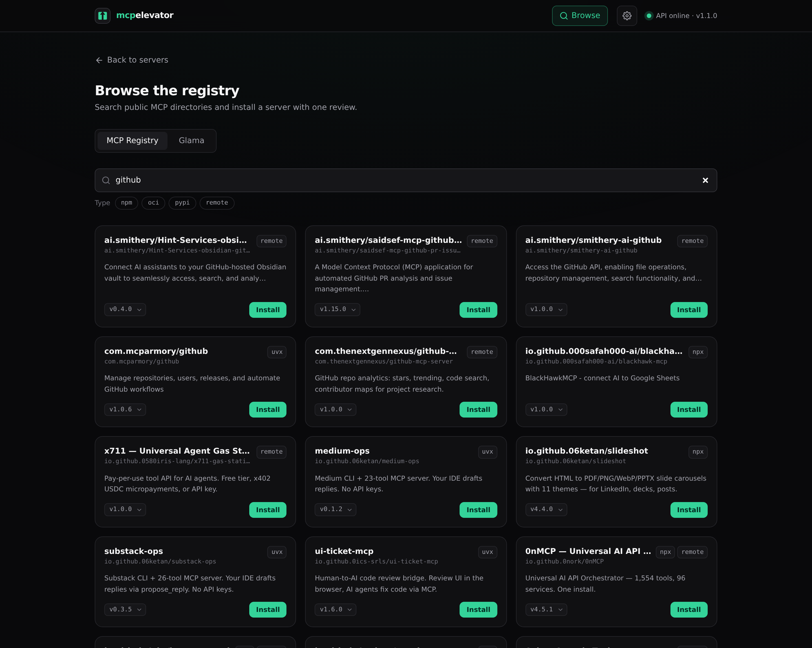Image resolution: width=812 pixels, height=648 pixels.
Task: Click the uvx badge on ui-ticket-mcp card
Action: coord(487,552)
